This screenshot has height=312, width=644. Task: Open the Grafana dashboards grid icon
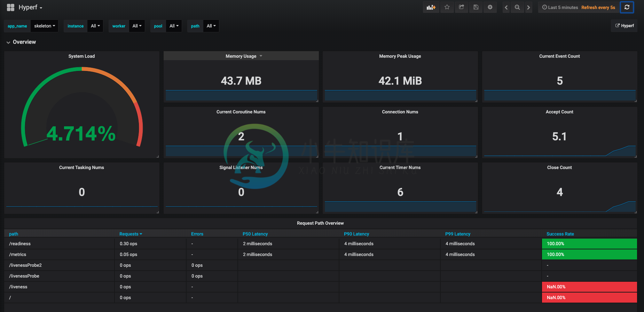[10, 7]
